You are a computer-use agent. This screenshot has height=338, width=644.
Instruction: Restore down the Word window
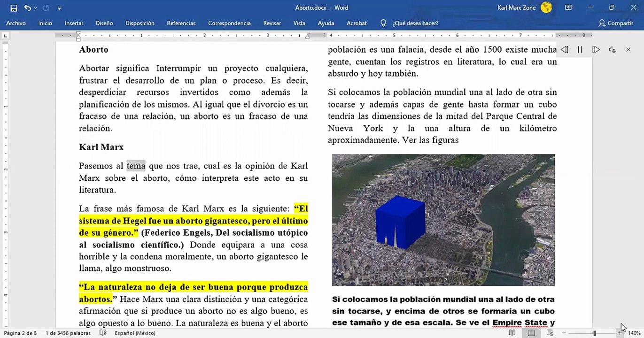pos(612,8)
